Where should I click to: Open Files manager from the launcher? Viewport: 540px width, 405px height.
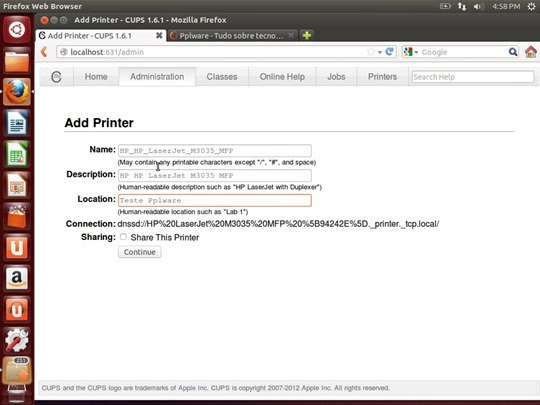point(17,61)
